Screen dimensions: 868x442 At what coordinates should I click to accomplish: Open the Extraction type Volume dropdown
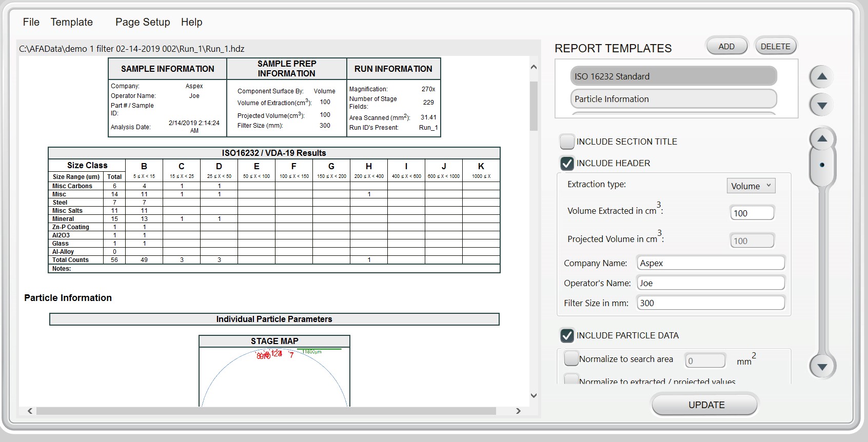click(751, 186)
